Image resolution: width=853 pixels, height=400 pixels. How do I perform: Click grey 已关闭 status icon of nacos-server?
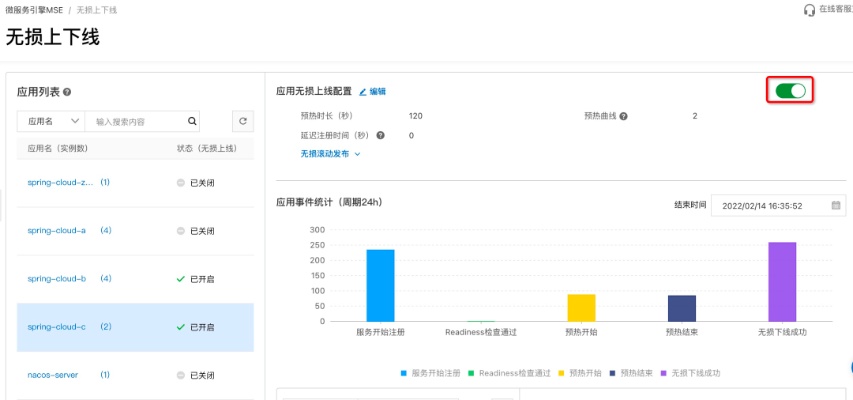point(181,376)
